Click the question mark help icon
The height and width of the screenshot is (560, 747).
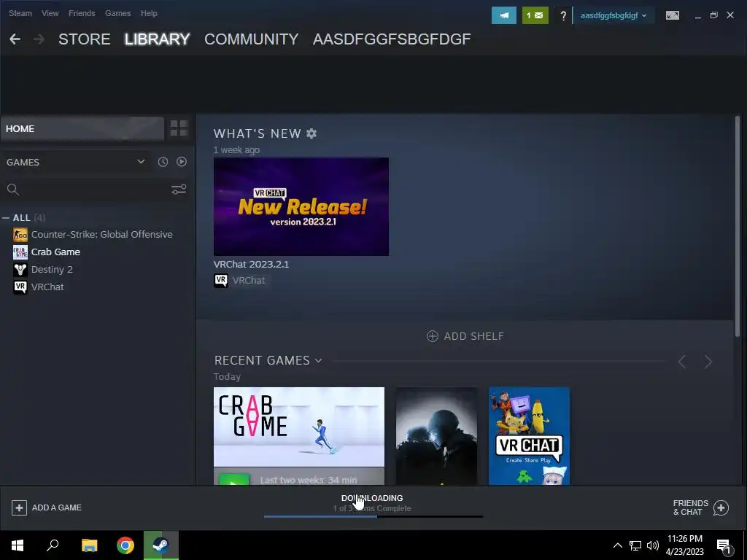point(563,16)
